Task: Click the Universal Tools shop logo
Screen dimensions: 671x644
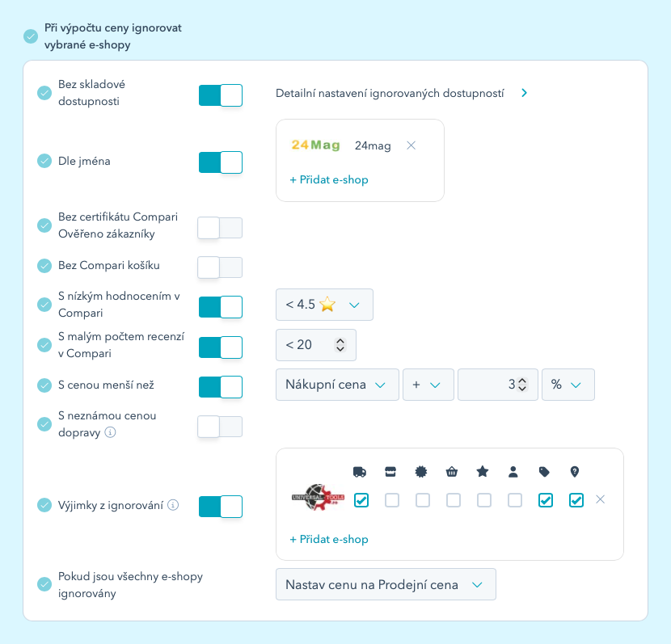Action: [318, 497]
